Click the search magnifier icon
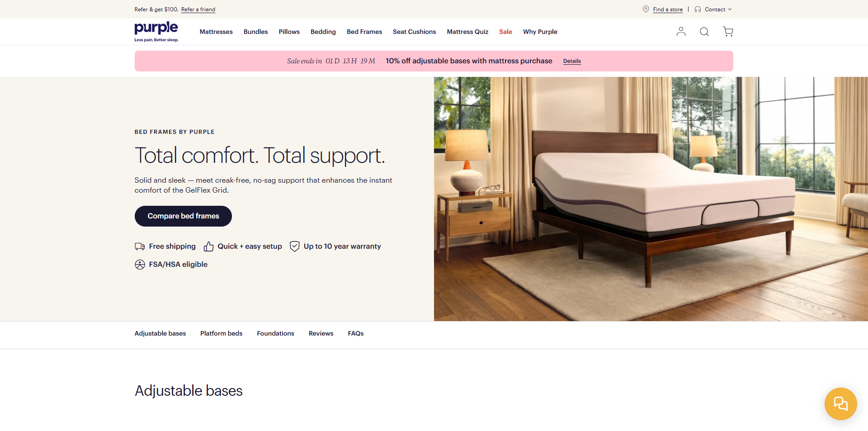868x431 pixels. point(704,32)
